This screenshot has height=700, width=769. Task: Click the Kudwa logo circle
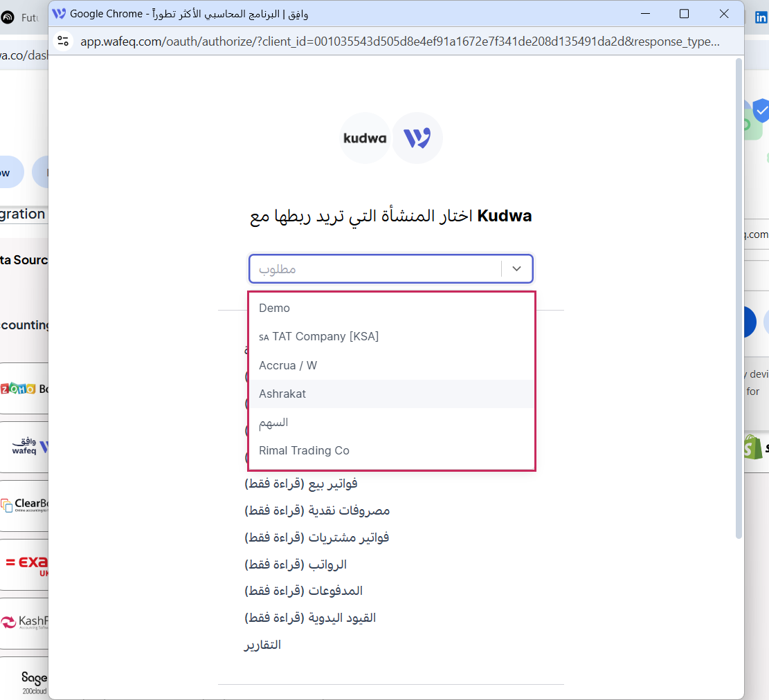tap(365, 138)
